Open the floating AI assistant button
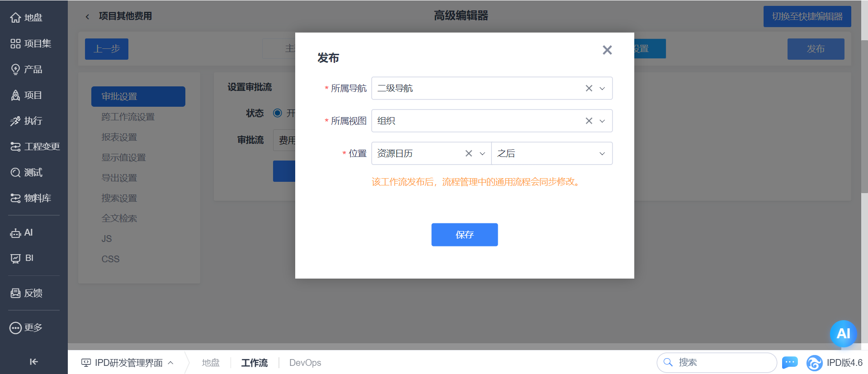Image resolution: width=868 pixels, height=374 pixels. [843, 334]
